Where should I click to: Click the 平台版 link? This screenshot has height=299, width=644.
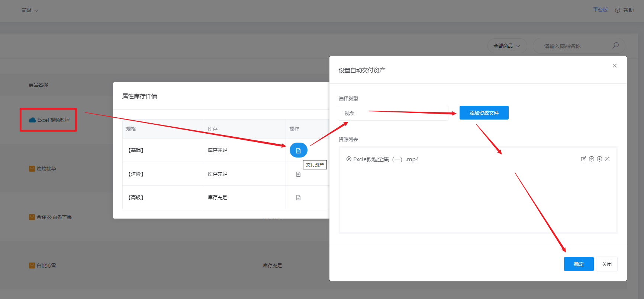(600, 10)
